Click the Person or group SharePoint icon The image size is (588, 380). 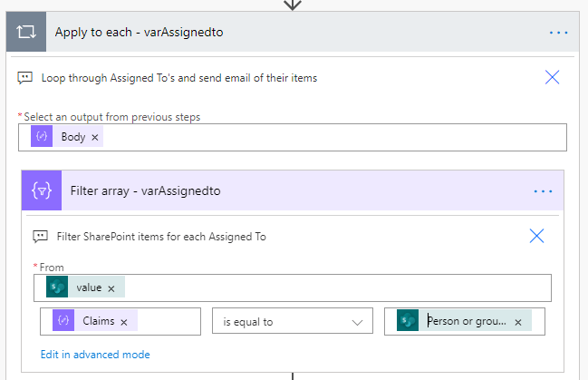pos(408,322)
